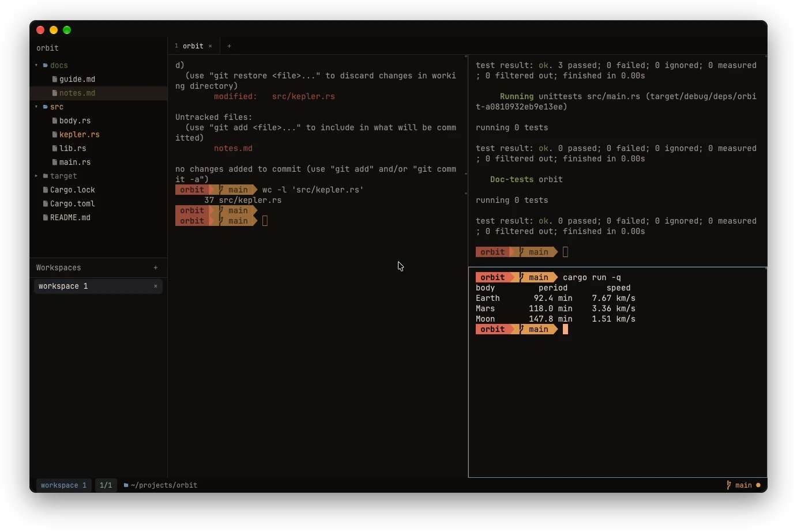The image size is (797, 532).
Task: Click the main branch label in status bar
Action: [743, 485]
